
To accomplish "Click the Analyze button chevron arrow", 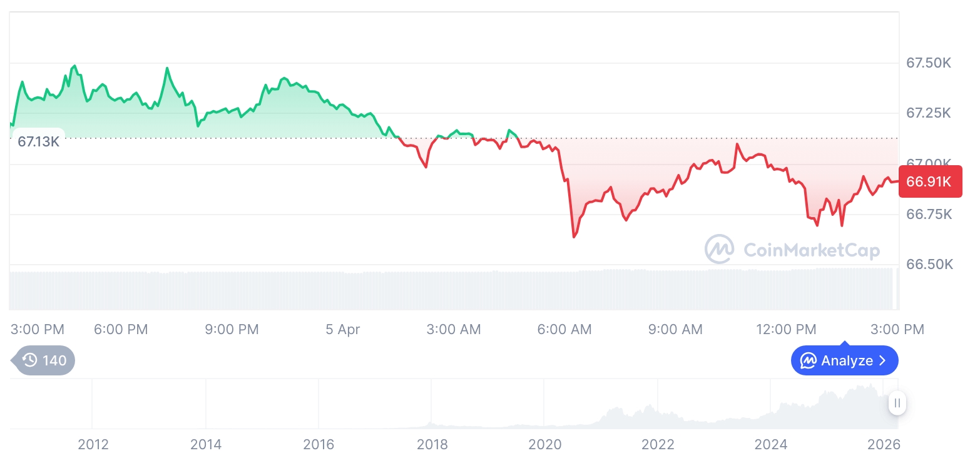I will point(882,361).
